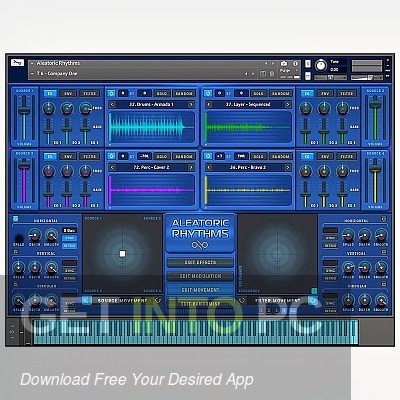Toggle right Vertical movement power icon

pos(384,252)
